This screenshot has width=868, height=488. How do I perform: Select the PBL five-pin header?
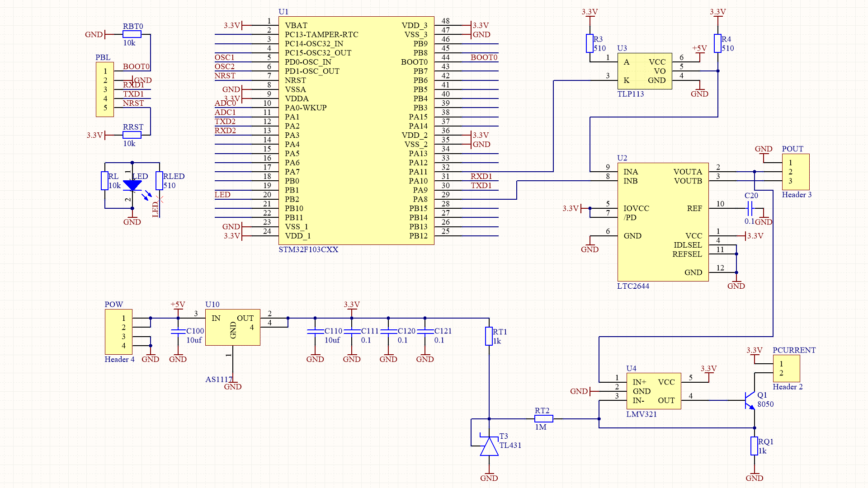[105, 89]
